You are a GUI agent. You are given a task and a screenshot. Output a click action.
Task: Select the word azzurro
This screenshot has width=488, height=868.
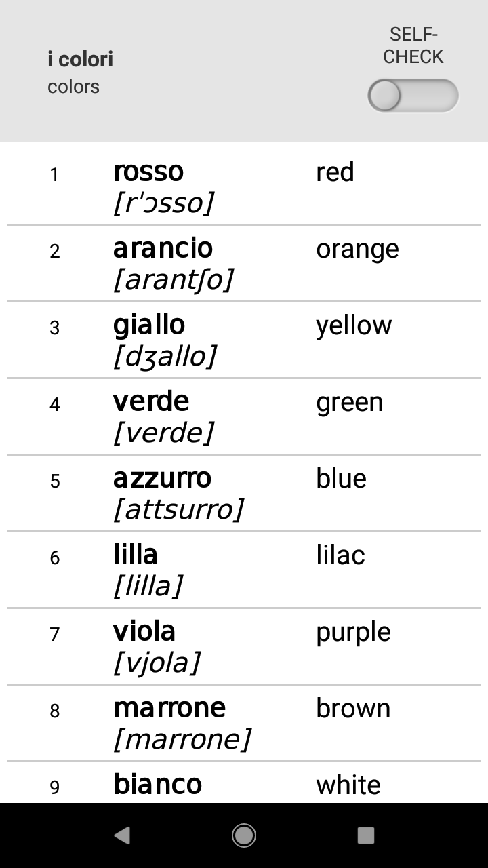[x=162, y=477]
